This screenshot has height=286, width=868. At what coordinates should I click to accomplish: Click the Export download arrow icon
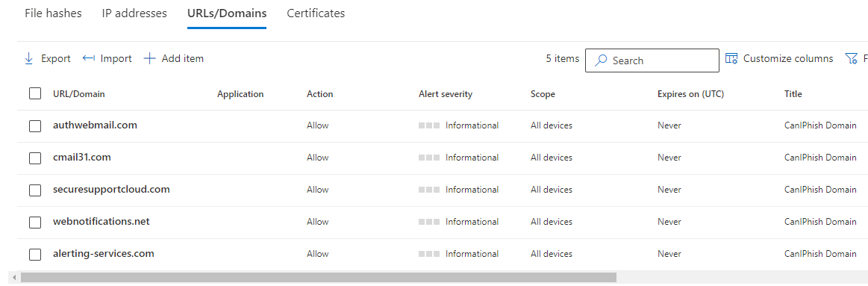pos(29,59)
